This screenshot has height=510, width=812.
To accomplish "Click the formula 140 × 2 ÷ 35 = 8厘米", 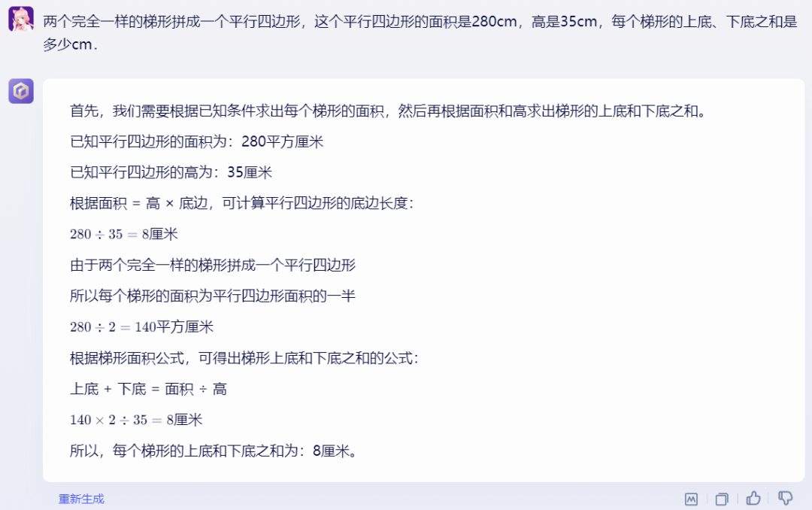I will click(136, 420).
